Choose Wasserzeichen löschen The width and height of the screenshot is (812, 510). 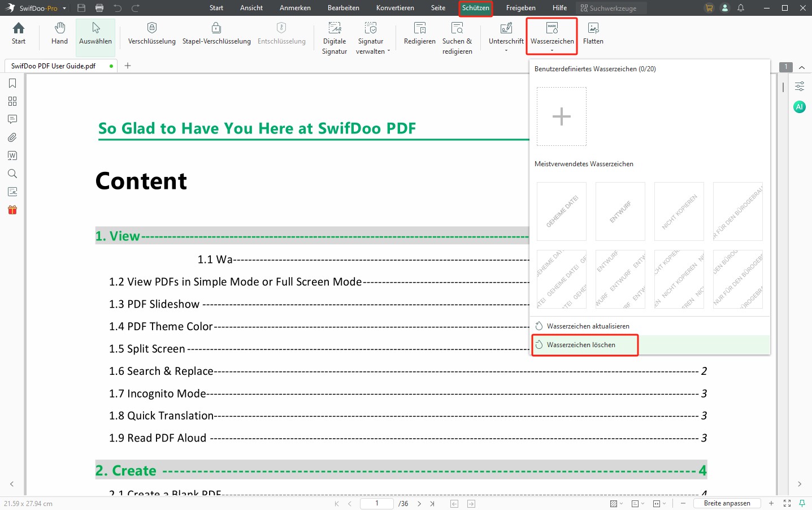(x=650, y=345)
